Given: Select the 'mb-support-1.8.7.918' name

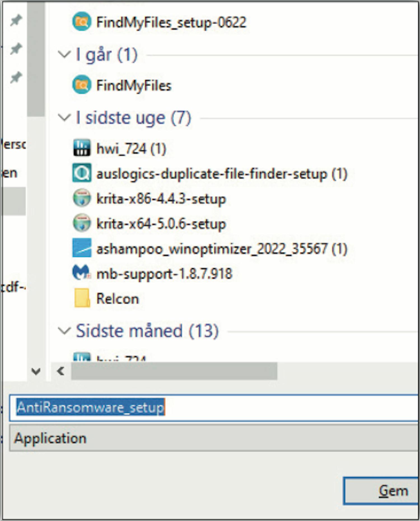Looking at the screenshot, I should click(x=164, y=274).
